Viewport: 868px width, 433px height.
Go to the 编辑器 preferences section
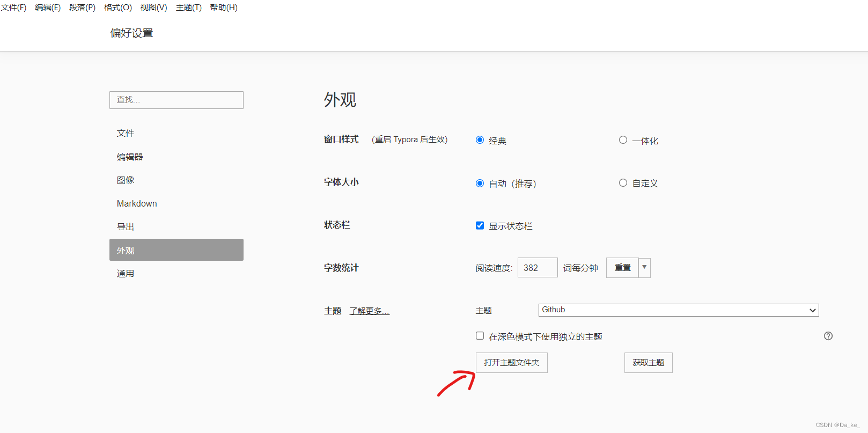pyautogui.click(x=176, y=157)
